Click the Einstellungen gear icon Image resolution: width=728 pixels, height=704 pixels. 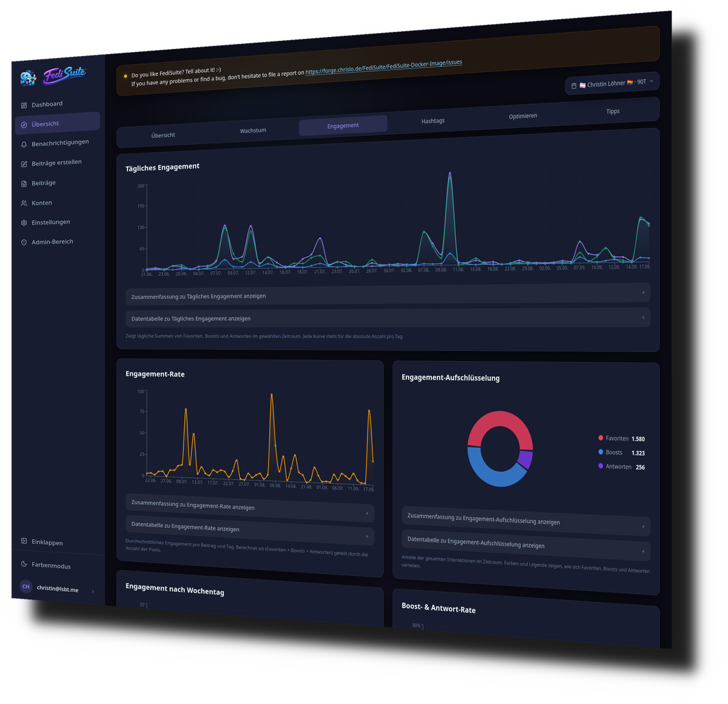(24, 223)
